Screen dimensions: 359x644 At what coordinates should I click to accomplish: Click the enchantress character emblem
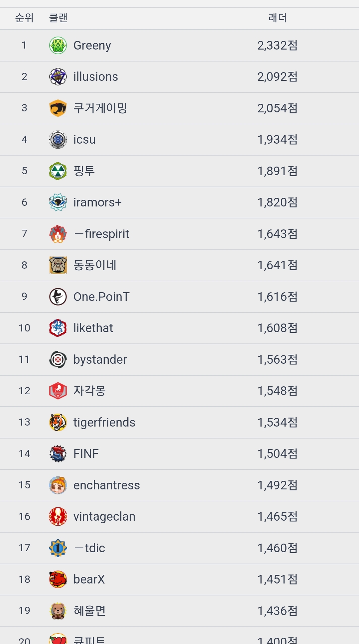click(58, 485)
